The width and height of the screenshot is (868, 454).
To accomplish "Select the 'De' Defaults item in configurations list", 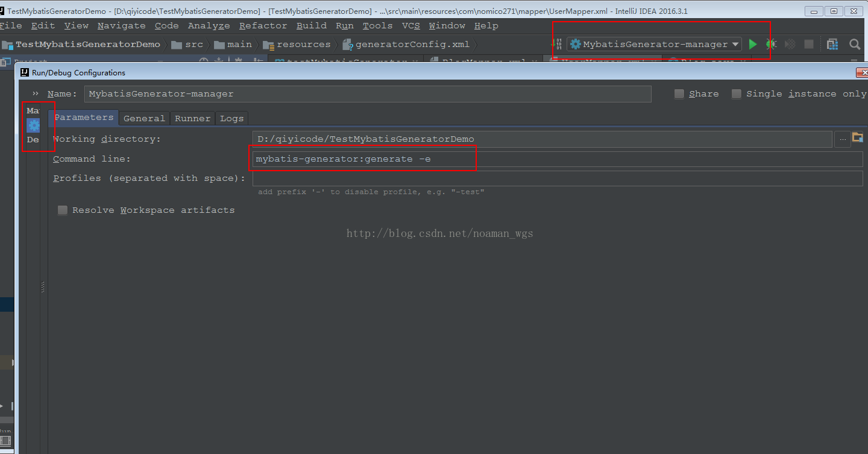I will click(33, 139).
